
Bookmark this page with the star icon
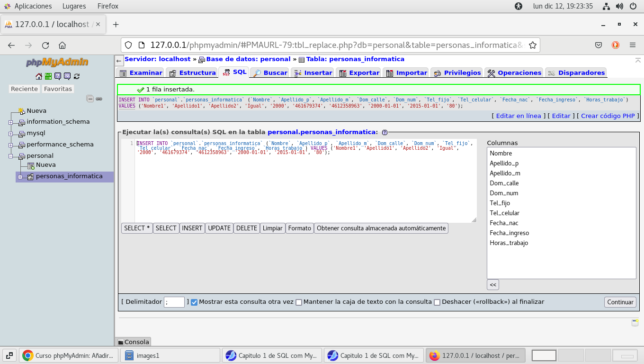(533, 45)
